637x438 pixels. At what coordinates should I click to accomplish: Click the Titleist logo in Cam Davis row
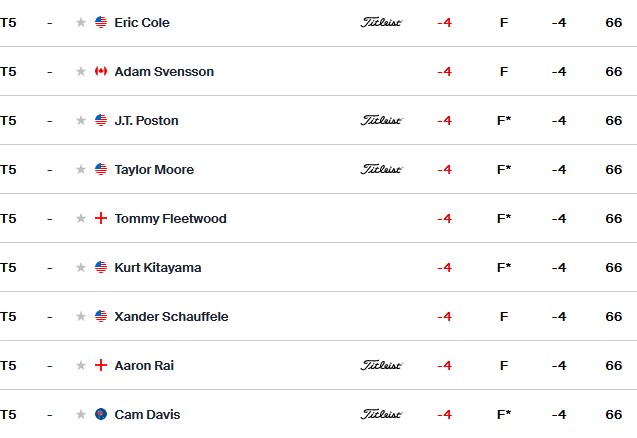[381, 414]
